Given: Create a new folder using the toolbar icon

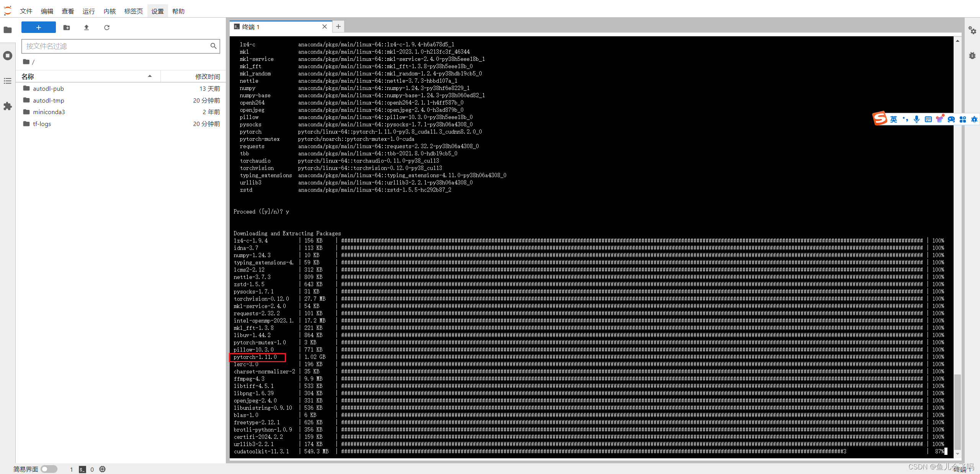Looking at the screenshot, I should pos(67,28).
